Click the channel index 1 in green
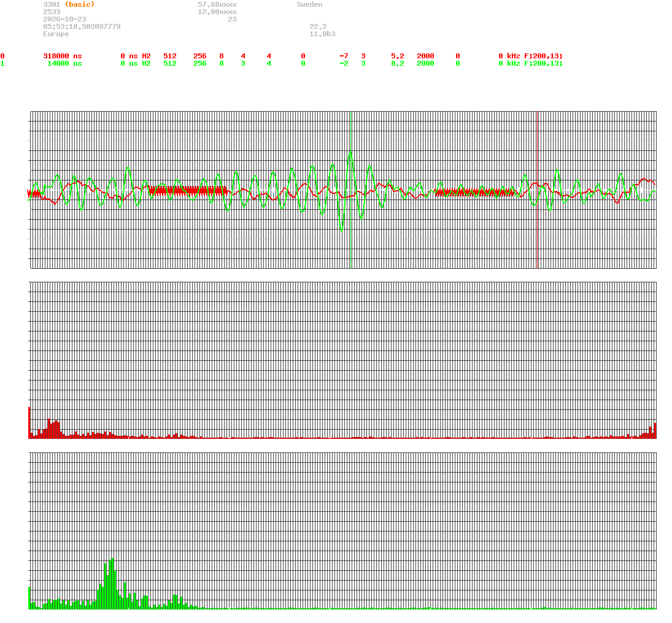Viewport: 672px width, 623px height. point(2,63)
